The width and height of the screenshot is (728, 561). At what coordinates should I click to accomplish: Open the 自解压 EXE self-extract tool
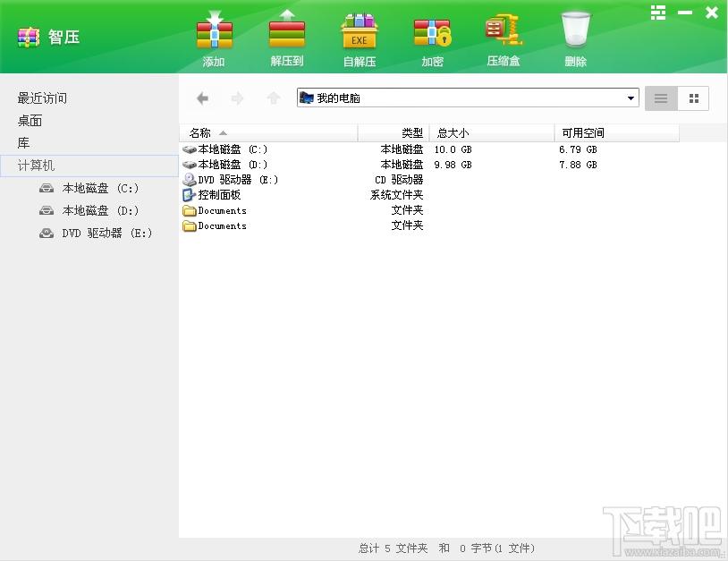tap(360, 32)
